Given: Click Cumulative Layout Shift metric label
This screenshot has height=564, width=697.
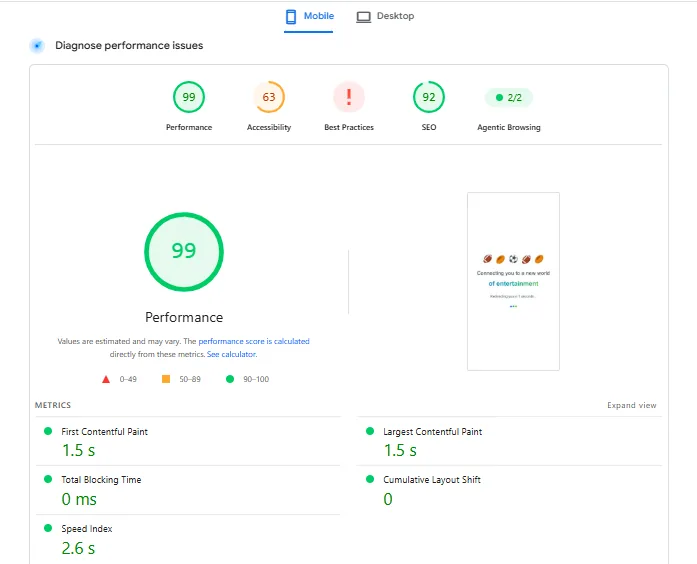Looking at the screenshot, I should [432, 480].
